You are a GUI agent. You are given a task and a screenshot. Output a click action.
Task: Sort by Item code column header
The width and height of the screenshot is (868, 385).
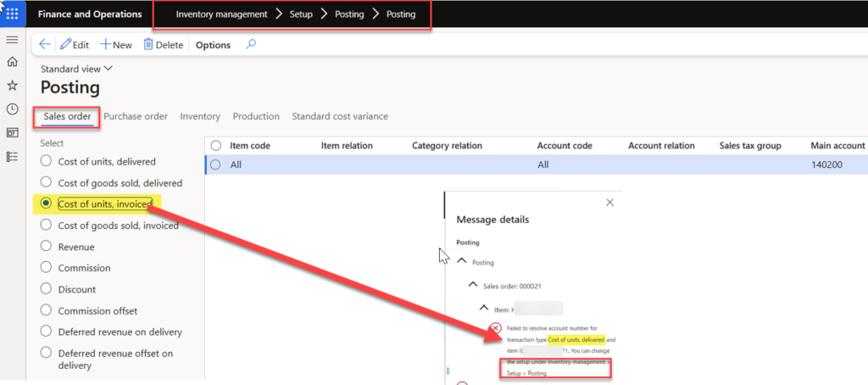tap(250, 146)
